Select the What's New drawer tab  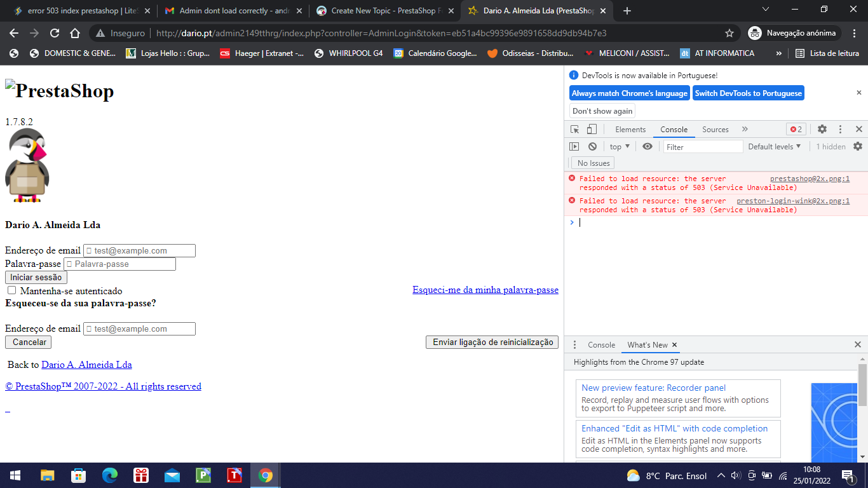point(648,344)
